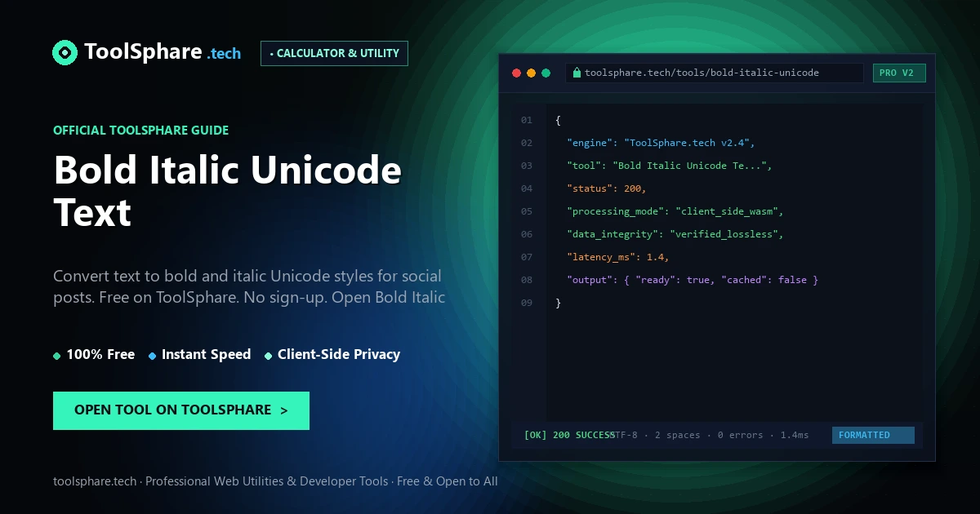Click the "latency_ms" key on line 07
The height and width of the screenshot is (514, 980).
pos(599,257)
